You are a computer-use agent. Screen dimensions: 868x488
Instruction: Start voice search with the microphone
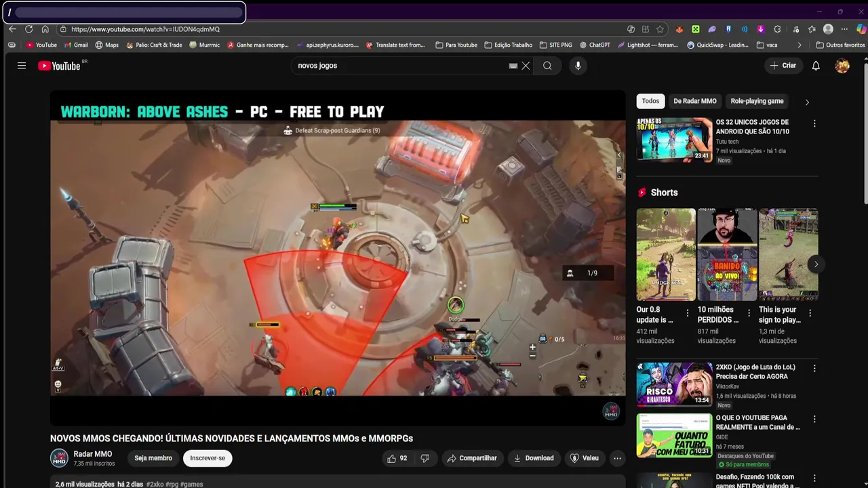click(578, 66)
